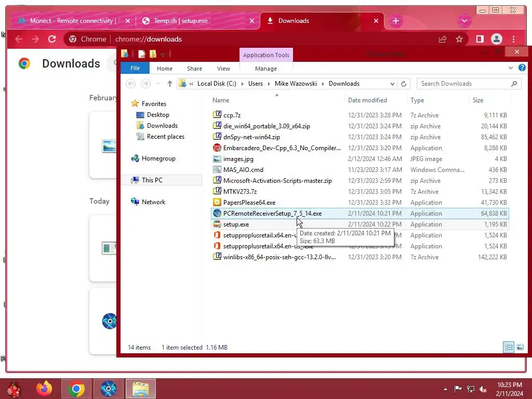Open the Manage ribbon tab
This screenshot has width=532, height=399.
[x=265, y=69]
